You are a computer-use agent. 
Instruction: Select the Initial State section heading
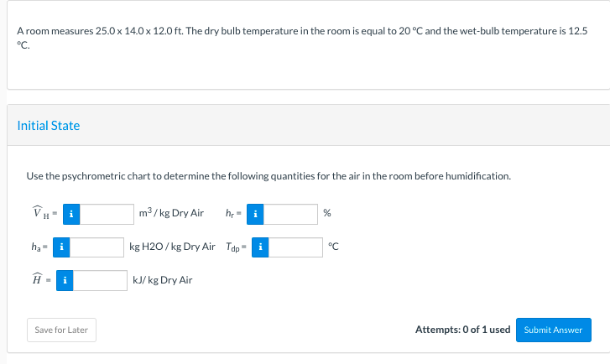49,126
